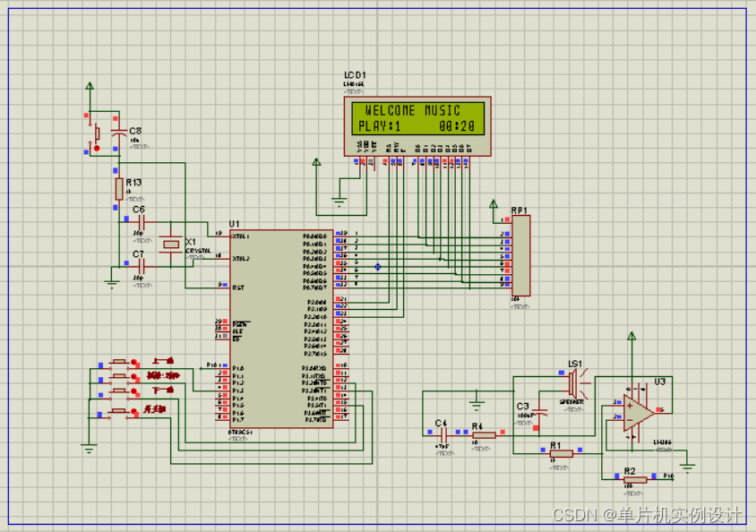Select the LCD1 display component

[417, 126]
